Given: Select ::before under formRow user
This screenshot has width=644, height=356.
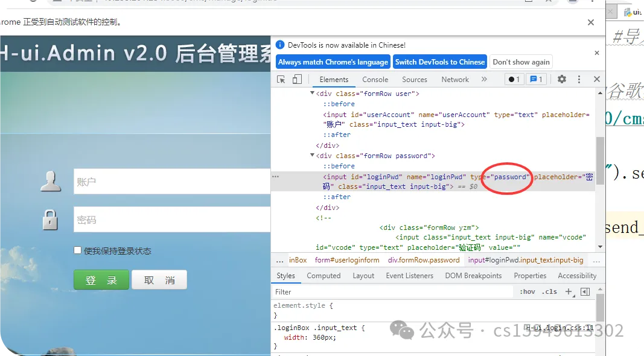Looking at the screenshot, I should [x=339, y=104].
